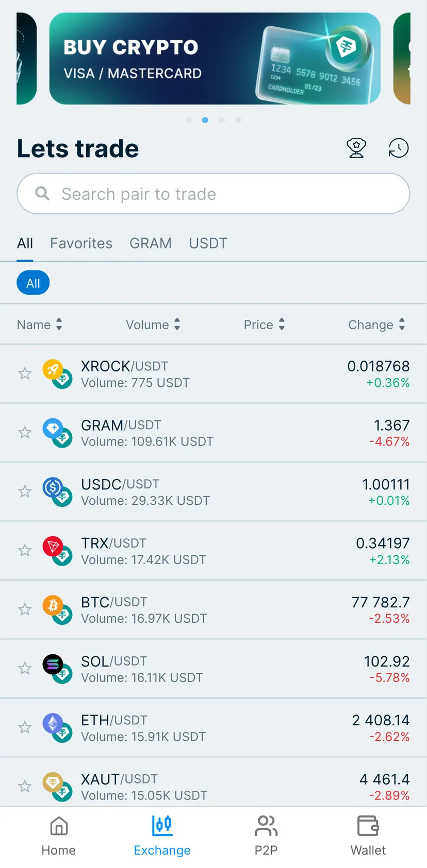Open the BTC/USDT pair name
The height and width of the screenshot is (868, 427).
(x=114, y=602)
